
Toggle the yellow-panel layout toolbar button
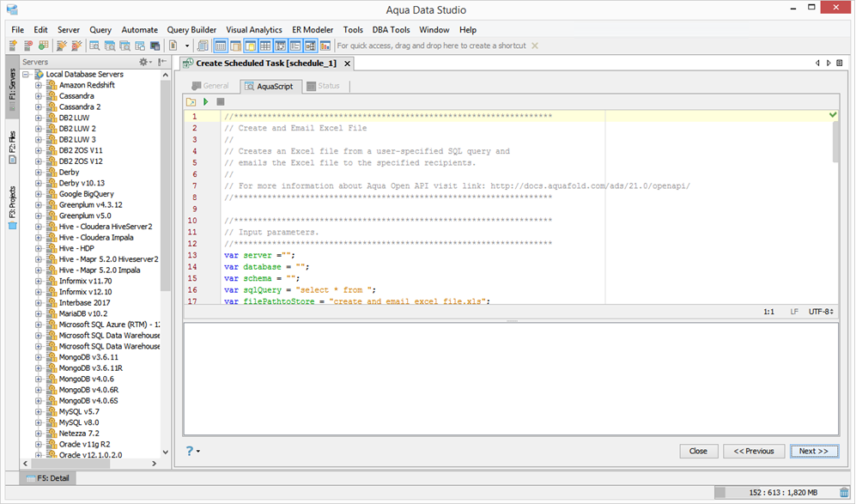click(251, 46)
